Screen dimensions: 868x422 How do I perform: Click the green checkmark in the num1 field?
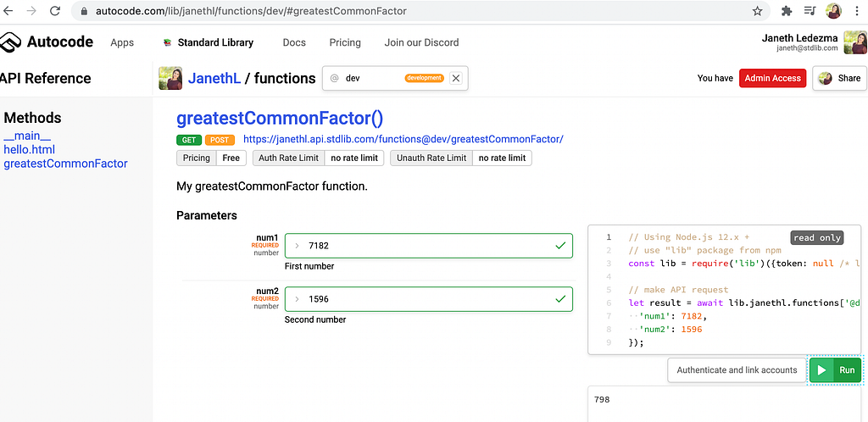[x=560, y=246]
